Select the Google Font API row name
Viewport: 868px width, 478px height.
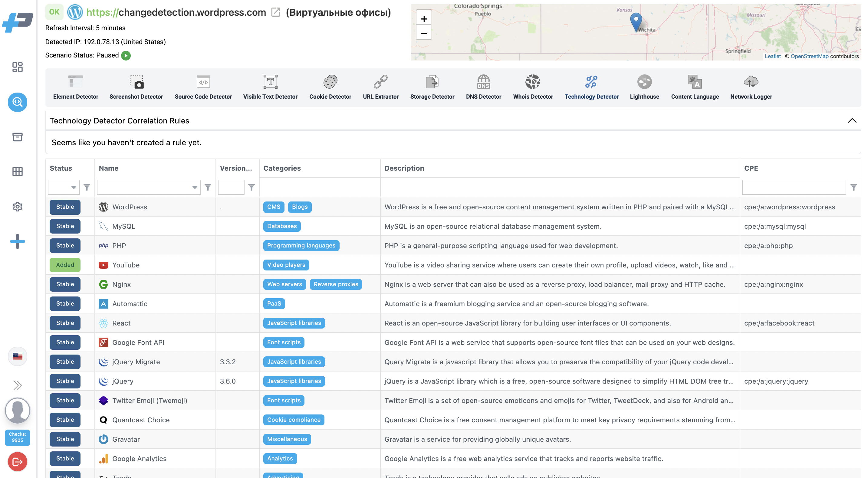138,342
